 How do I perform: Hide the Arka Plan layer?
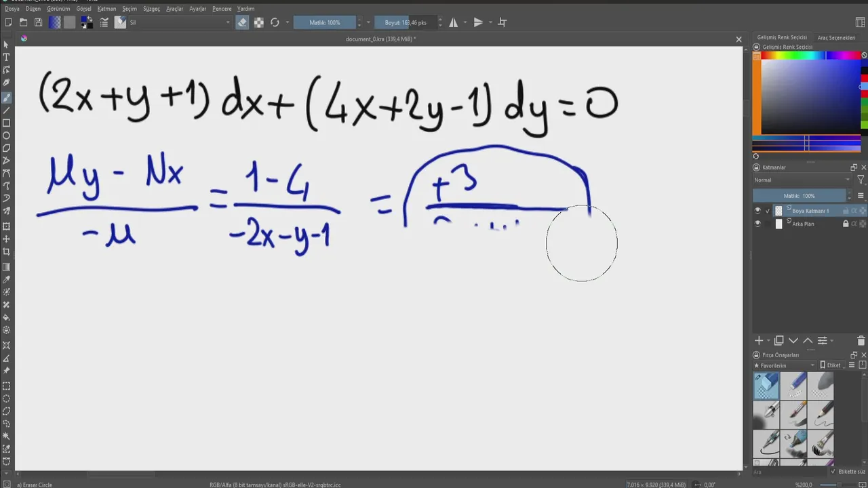point(757,224)
